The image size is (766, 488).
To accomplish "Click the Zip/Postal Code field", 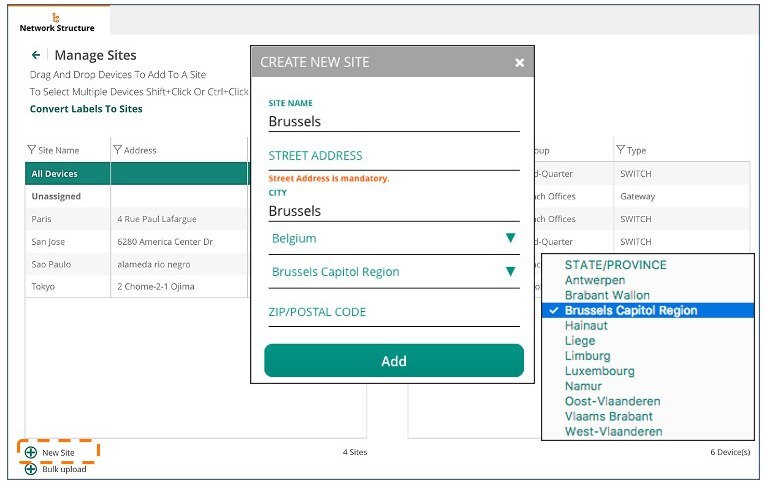I will point(393,312).
